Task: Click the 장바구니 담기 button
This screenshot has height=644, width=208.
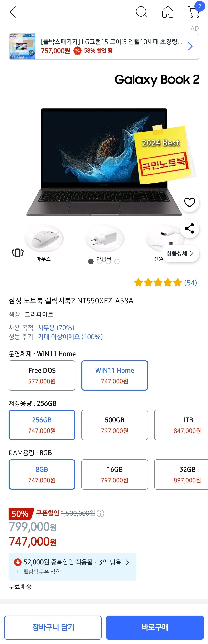Action: coord(53,627)
